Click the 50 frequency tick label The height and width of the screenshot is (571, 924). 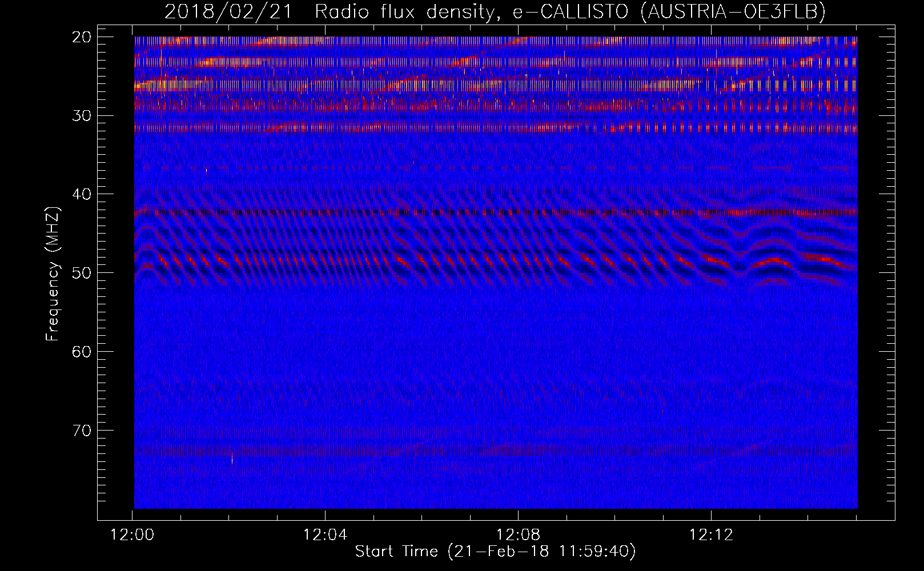point(82,273)
